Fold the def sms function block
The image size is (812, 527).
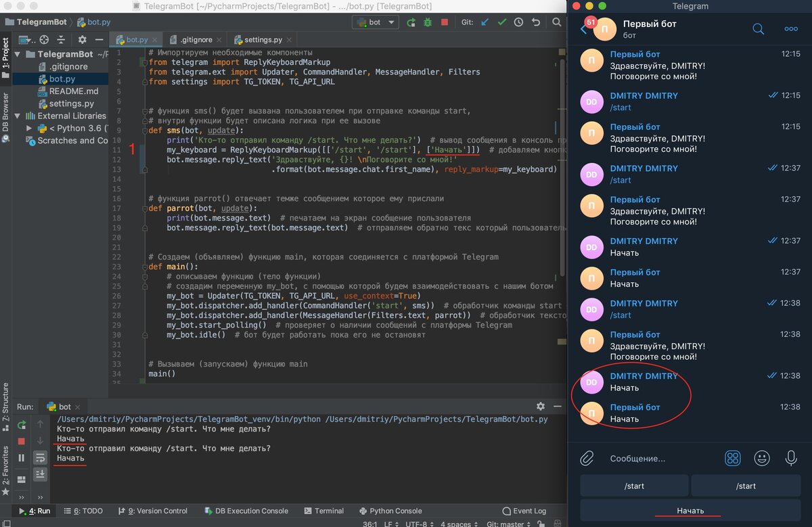145,131
